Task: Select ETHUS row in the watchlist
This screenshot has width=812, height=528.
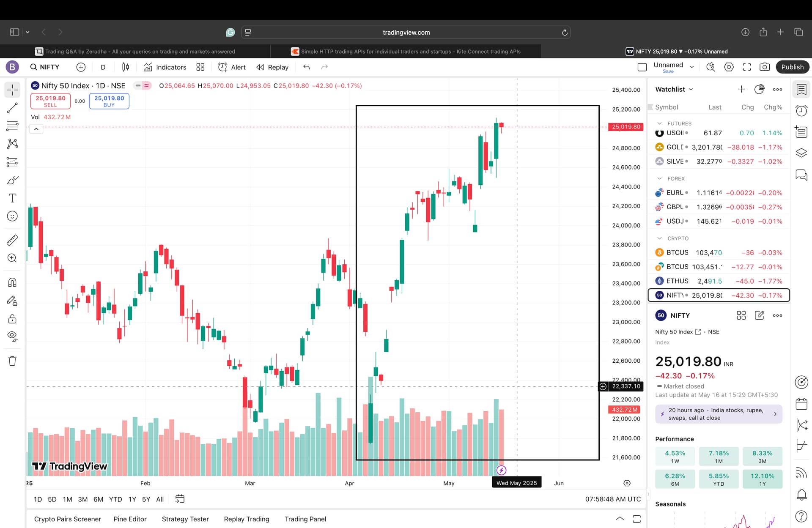Action: click(x=719, y=281)
